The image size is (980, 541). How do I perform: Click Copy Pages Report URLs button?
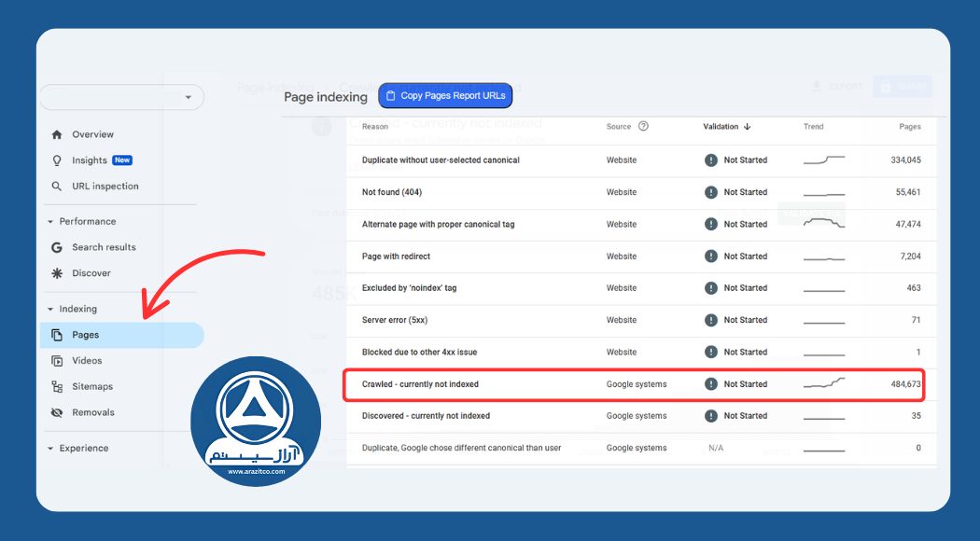point(445,95)
